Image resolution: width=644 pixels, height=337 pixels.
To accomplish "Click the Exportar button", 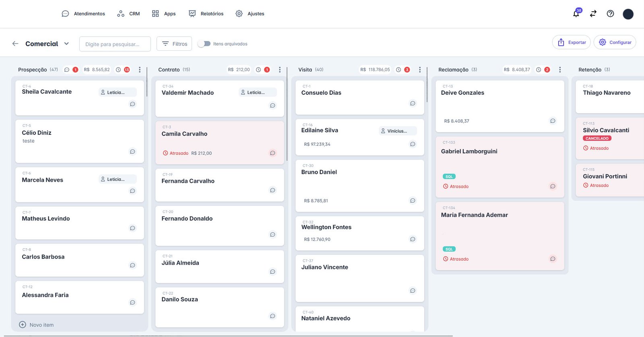I will 572,42.
